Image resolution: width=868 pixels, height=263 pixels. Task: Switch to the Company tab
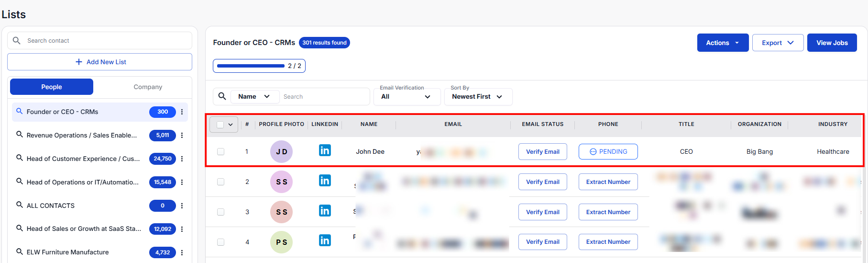point(148,87)
